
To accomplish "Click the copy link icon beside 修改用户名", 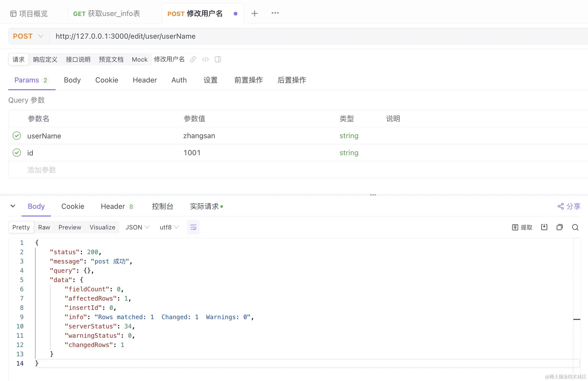I will [x=193, y=60].
